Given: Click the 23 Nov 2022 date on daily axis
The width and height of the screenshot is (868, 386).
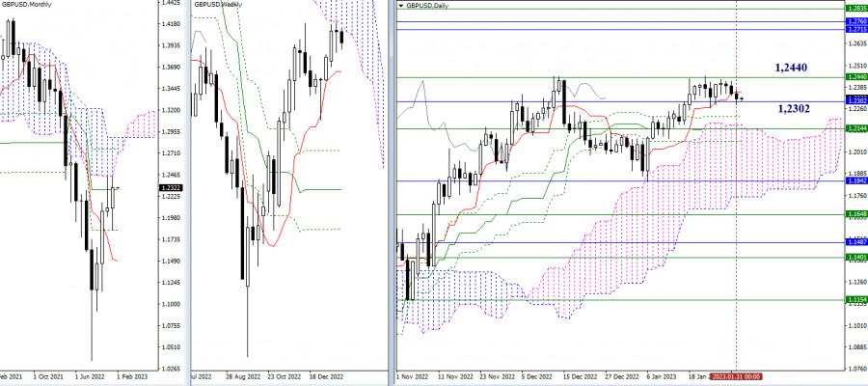Looking at the screenshot, I should pyautogui.click(x=496, y=376).
